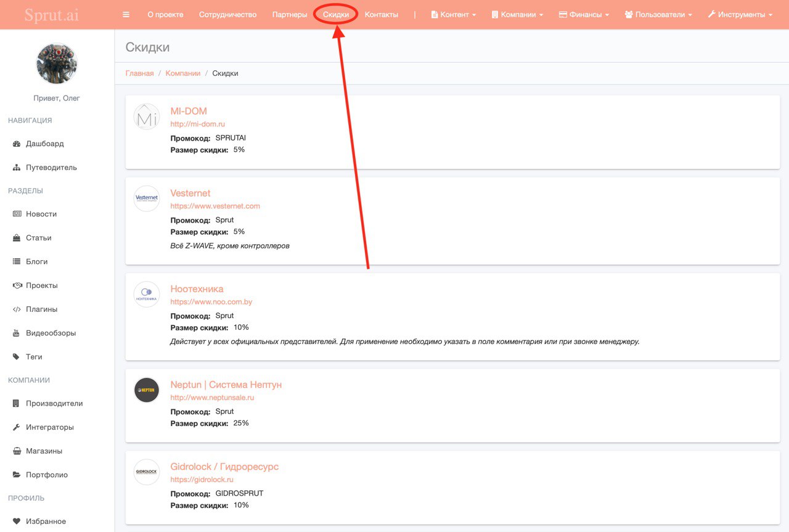Expand the Пользователи dropdown menu

pos(658,14)
